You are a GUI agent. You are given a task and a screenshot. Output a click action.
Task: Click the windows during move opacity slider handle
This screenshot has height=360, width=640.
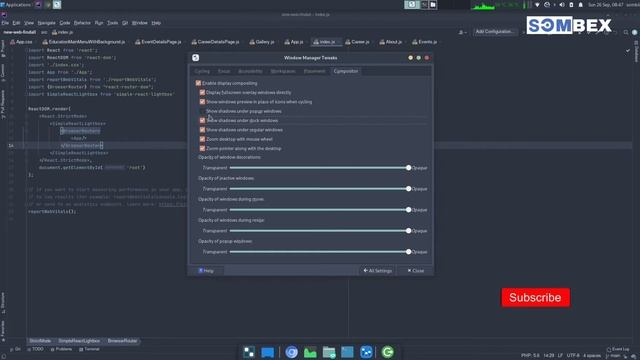click(409, 210)
